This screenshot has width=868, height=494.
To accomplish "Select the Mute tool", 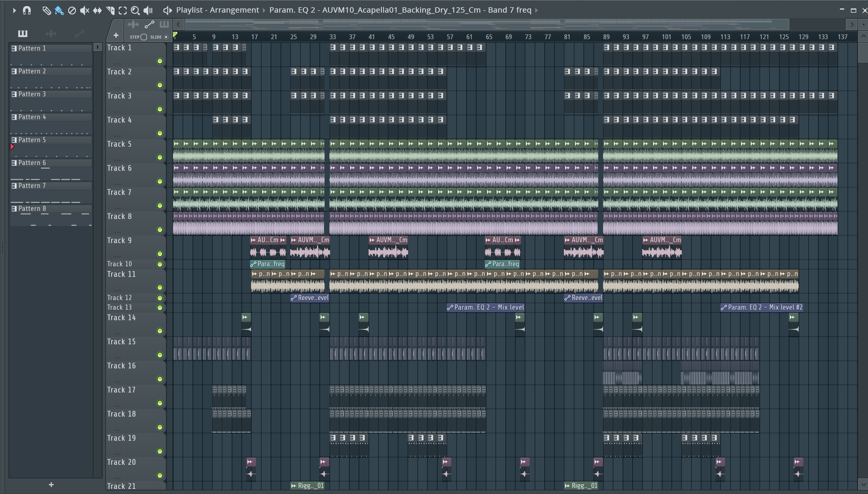I will 84,11.
